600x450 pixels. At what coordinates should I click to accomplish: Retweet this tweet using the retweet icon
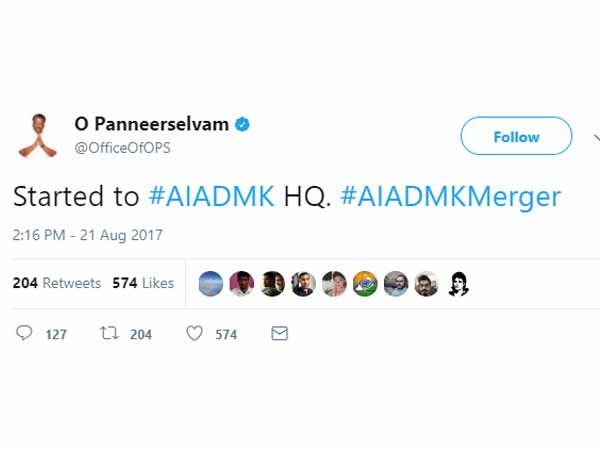click(110, 333)
